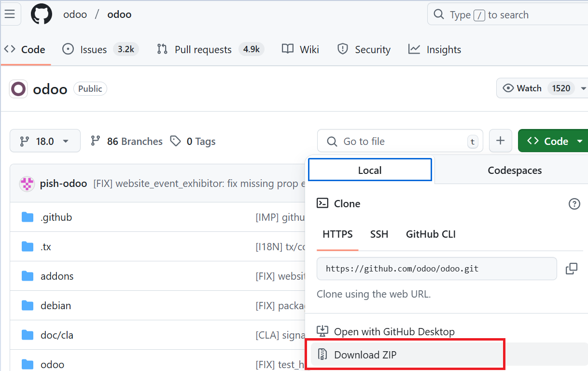Open the hamburger navigation menu

10,14
